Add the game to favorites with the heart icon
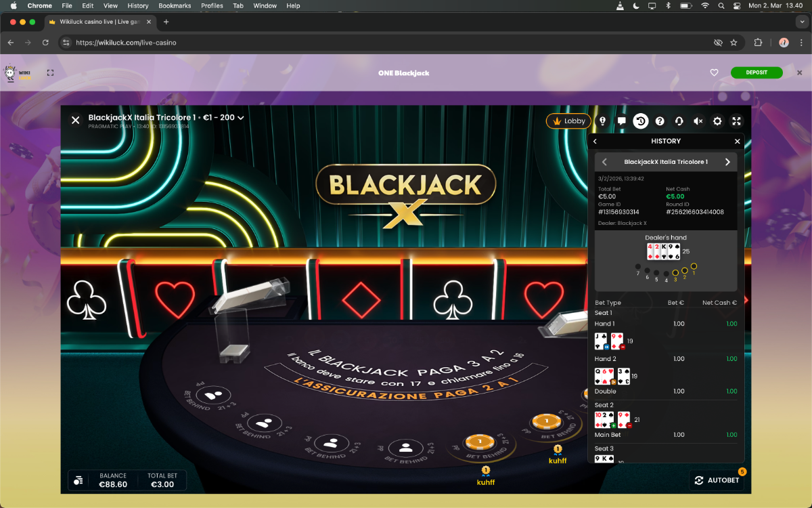812x508 pixels. point(714,72)
